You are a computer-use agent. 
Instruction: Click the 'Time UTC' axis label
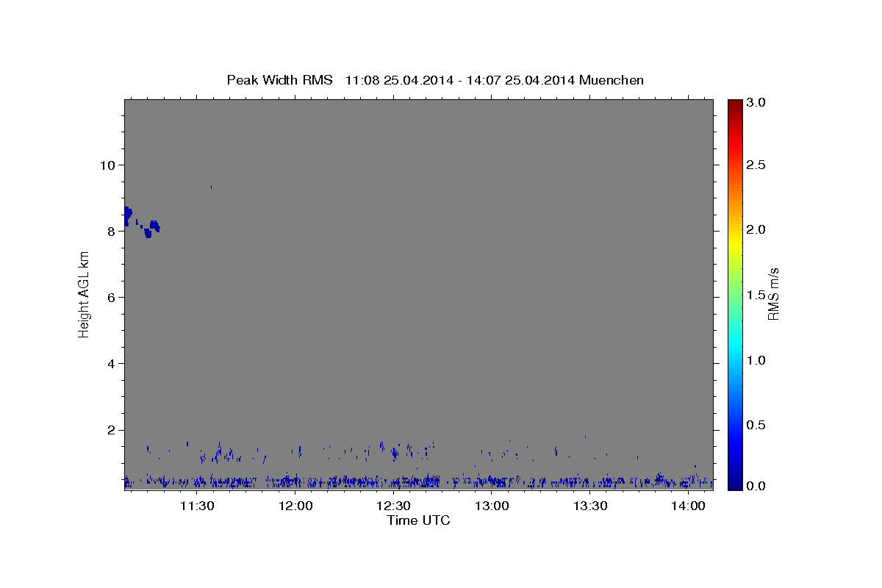418,520
